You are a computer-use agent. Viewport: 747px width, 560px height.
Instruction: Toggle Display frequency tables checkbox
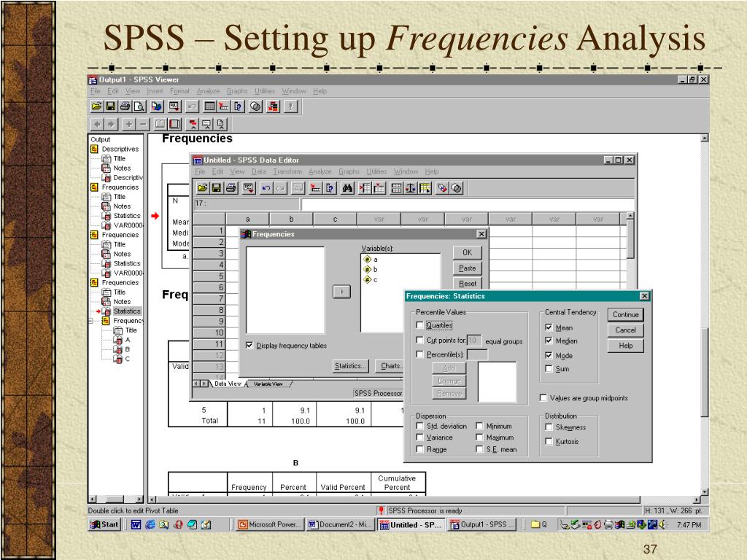(x=249, y=345)
